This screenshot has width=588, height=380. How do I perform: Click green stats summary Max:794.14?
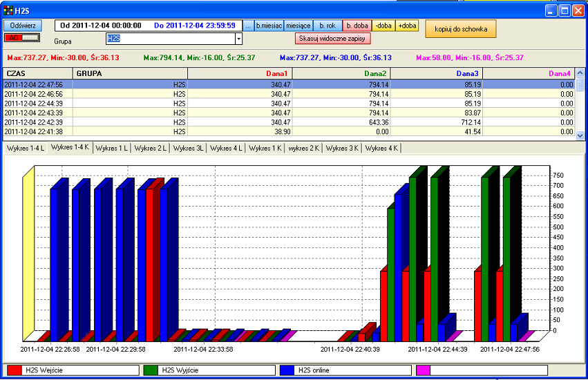pyautogui.click(x=199, y=58)
